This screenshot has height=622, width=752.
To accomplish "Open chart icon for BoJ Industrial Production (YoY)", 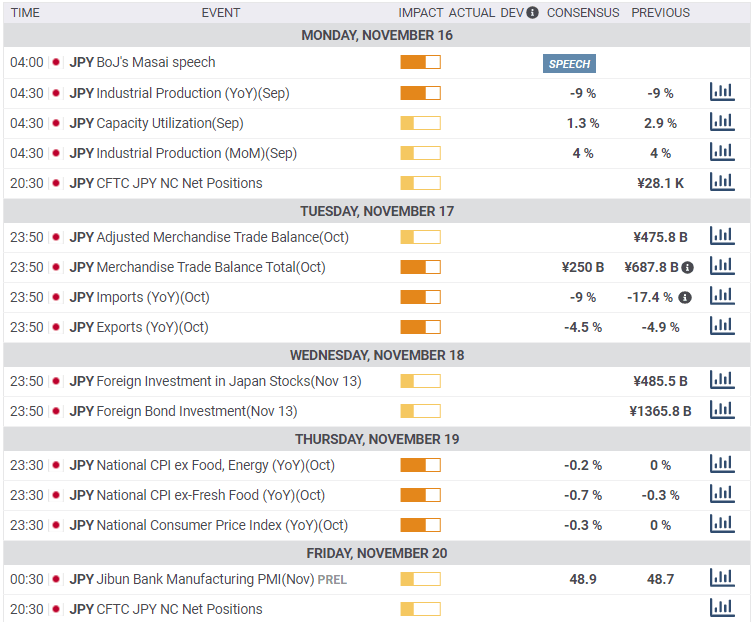I will pyautogui.click(x=721, y=92).
